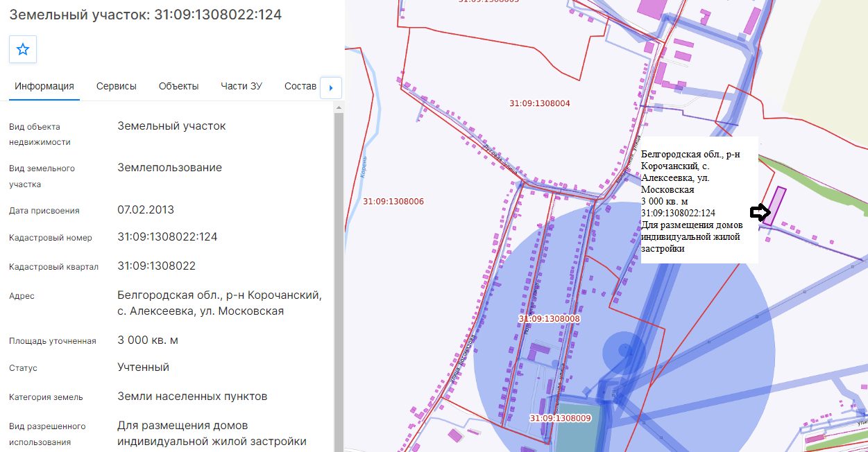Switch to the Сервисы tab
This screenshot has width=868, height=452.
click(x=117, y=86)
